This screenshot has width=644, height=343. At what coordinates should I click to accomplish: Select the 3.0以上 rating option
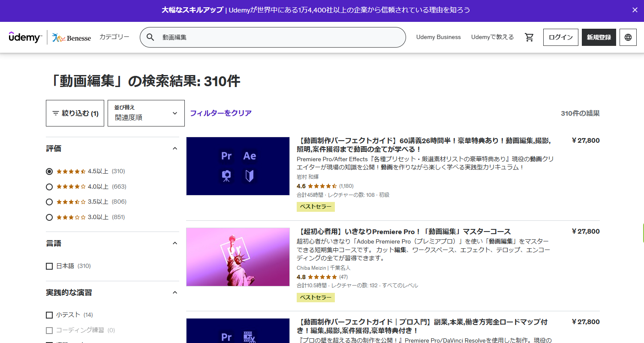click(49, 217)
